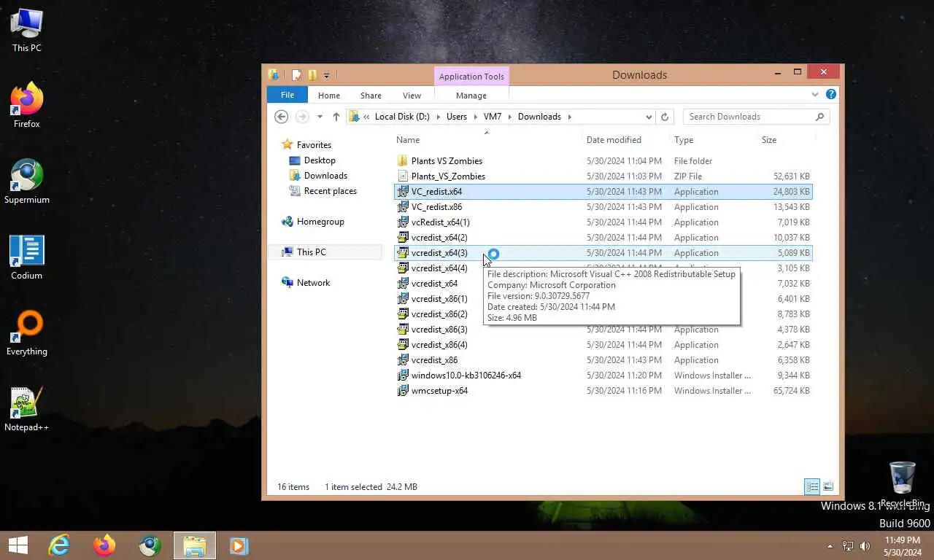
Task: Go up one folder level
Action: (x=336, y=117)
